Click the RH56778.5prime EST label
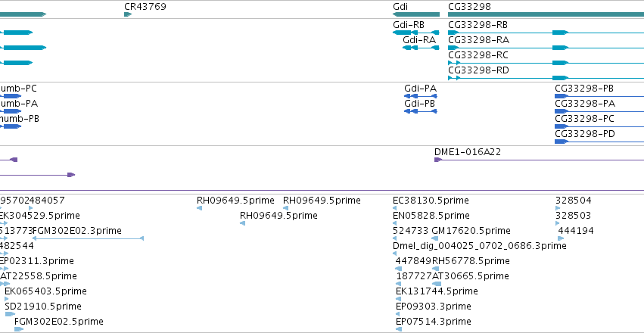Image resolution: width=644 pixels, height=333 pixels. (x=471, y=261)
